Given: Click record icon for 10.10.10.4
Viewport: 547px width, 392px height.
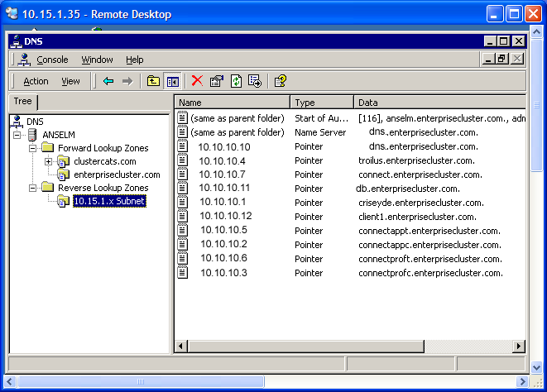Looking at the screenshot, I should [x=182, y=160].
